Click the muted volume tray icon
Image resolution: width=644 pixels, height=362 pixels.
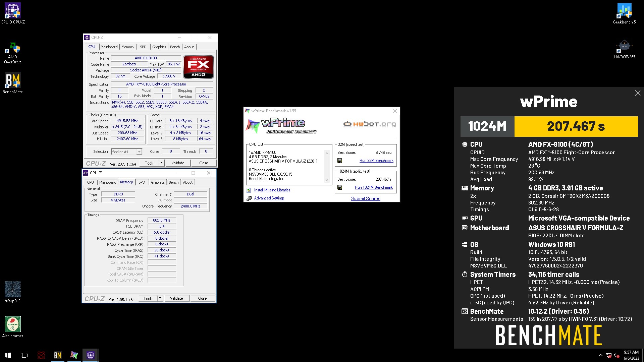click(616, 355)
